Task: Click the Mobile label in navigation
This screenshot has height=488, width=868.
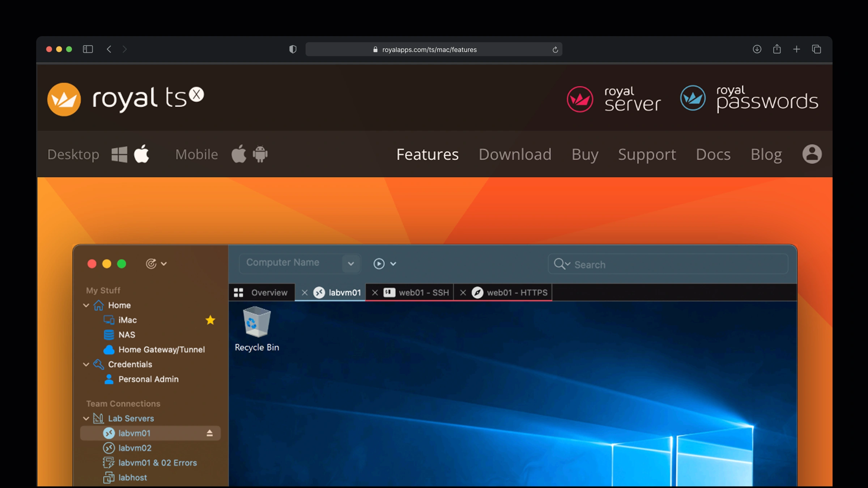Action: pyautogui.click(x=197, y=154)
